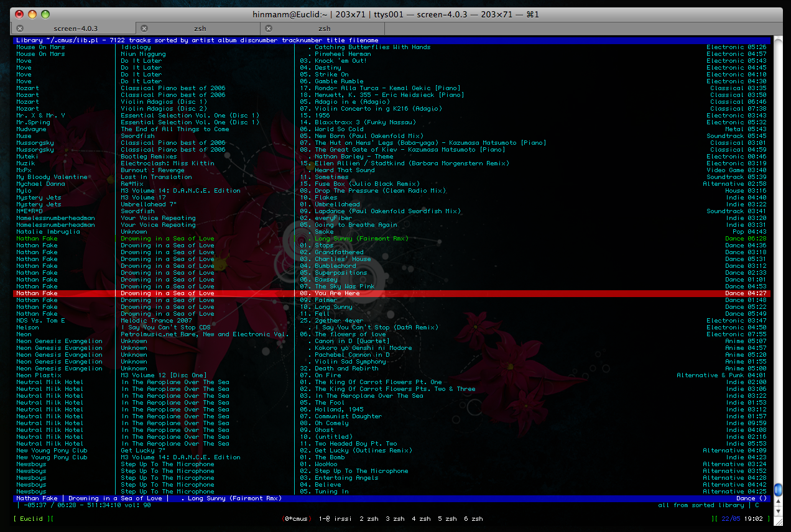Grab the blue scrollbar thumb
The width and height of the screenshot is (791, 532).
[777, 488]
